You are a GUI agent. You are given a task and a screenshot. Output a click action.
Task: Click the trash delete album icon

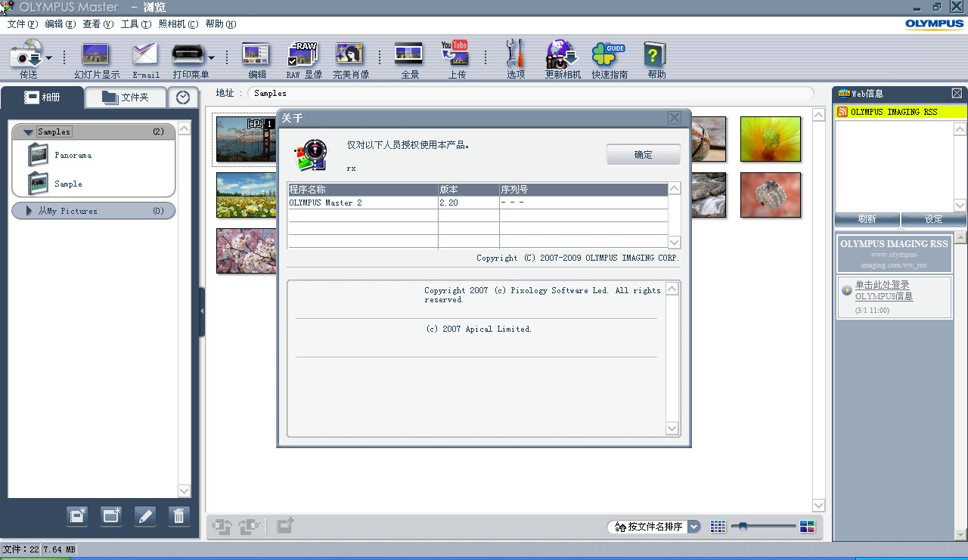178,515
